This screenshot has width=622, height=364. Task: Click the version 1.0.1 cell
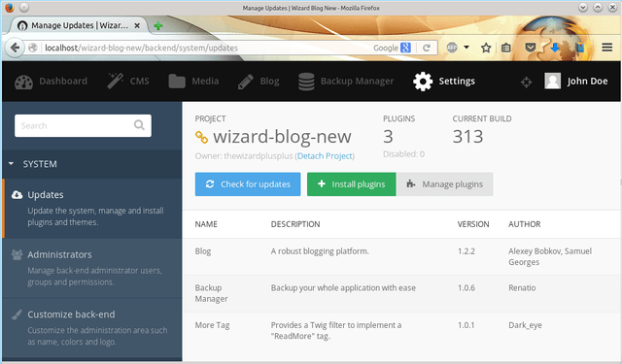coord(466,325)
